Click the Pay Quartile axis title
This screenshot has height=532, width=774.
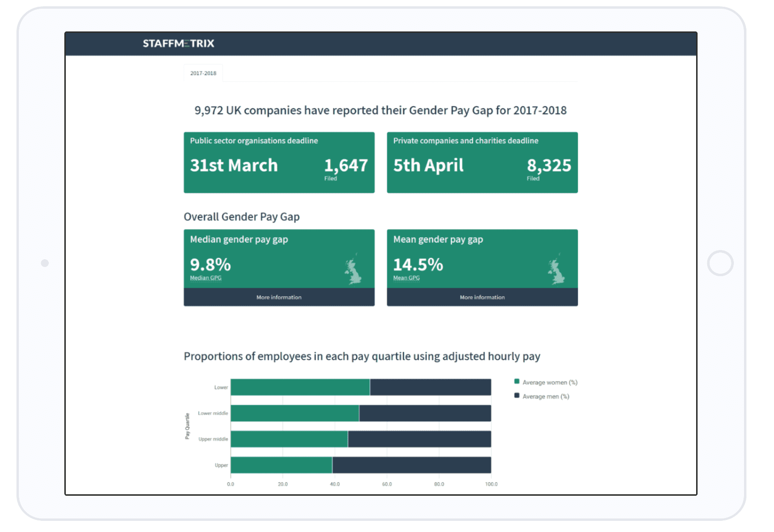coord(187,426)
